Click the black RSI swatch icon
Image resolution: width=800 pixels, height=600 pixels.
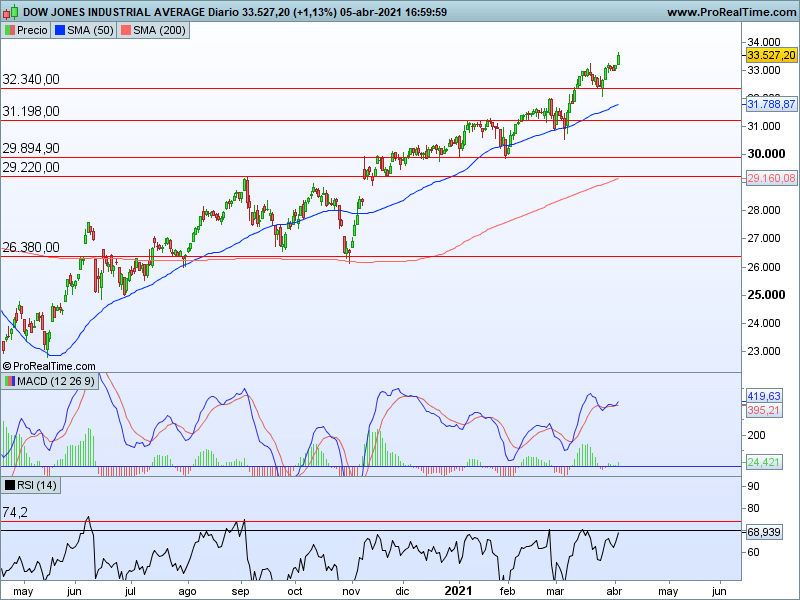click(10, 485)
